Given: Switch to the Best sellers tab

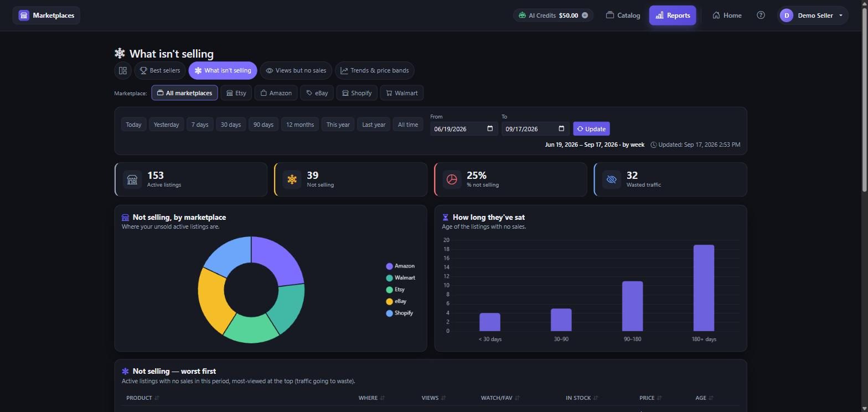Looking at the screenshot, I should [159, 70].
